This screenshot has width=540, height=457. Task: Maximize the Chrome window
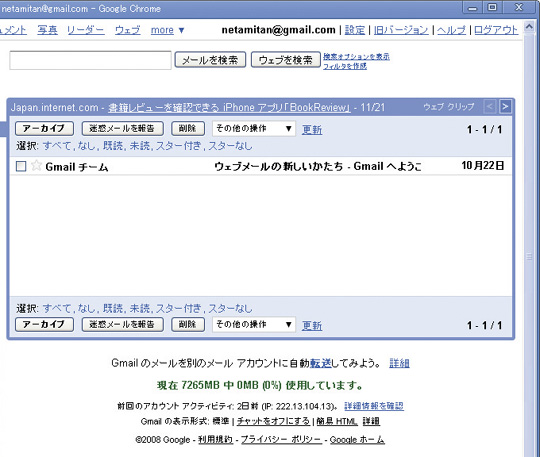tap(492, 7)
